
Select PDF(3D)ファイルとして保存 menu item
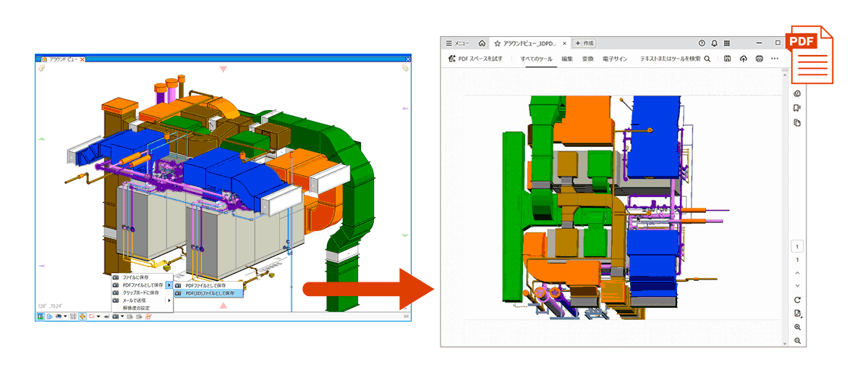(x=210, y=293)
